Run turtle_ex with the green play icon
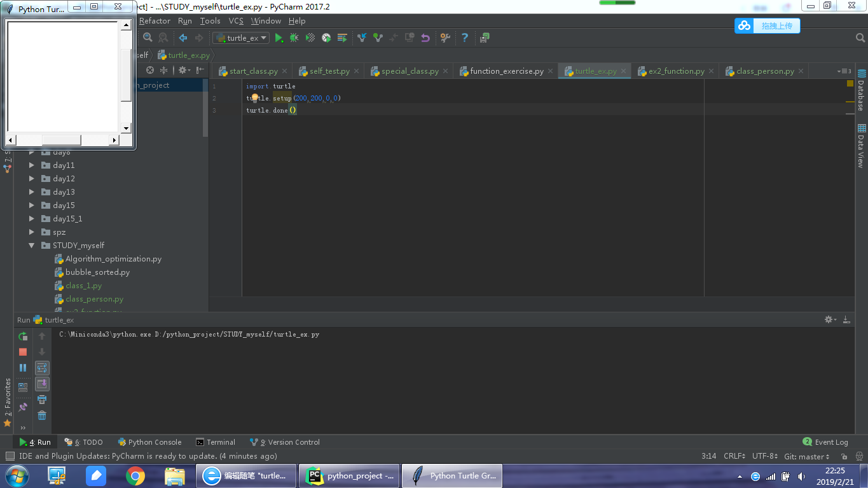The height and width of the screenshot is (488, 868). coord(279,38)
